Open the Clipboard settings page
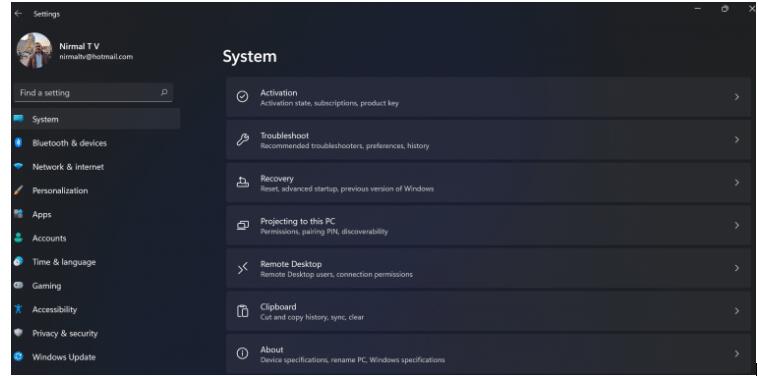The width and height of the screenshot is (758, 376). pos(489,311)
